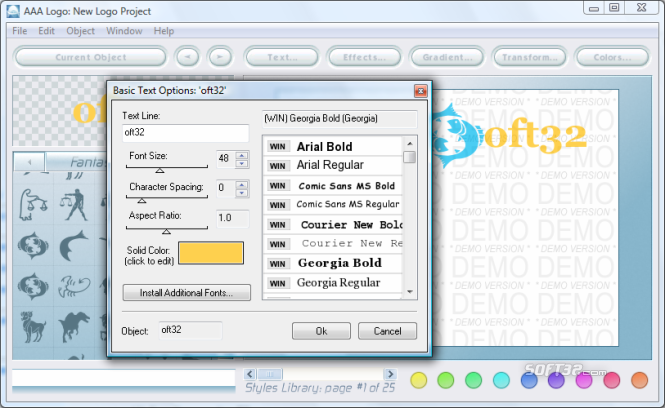This screenshot has height=408, width=665.
Task: Decrease Font Size with down arrow
Action: point(242,163)
